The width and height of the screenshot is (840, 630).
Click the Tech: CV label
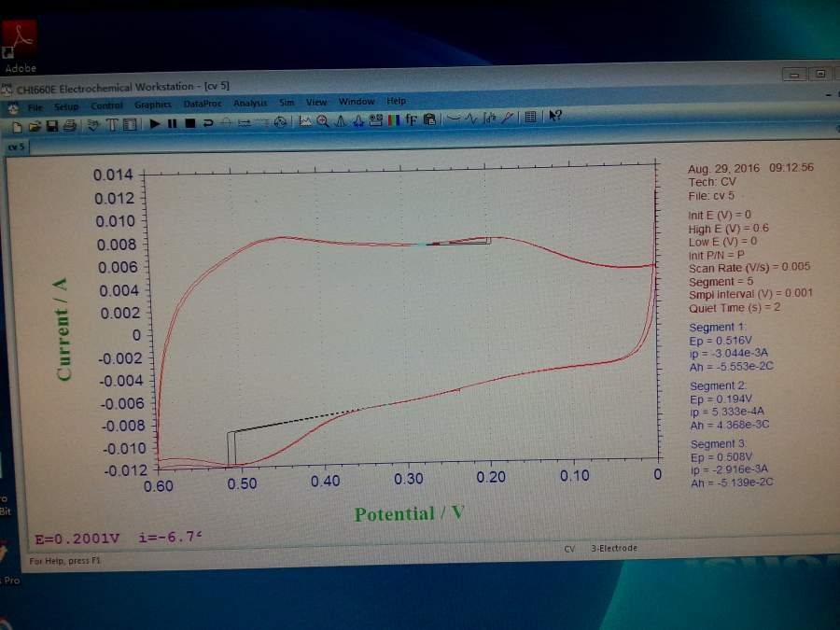[712, 182]
